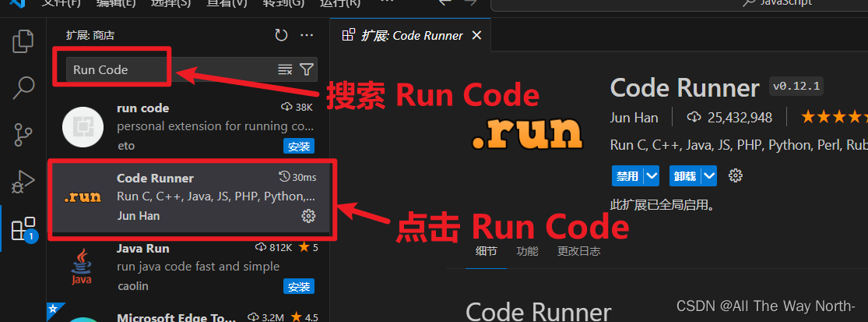Screen dimensions: 868x322
Task: Open the Search view in activity bar
Action: [x=23, y=87]
